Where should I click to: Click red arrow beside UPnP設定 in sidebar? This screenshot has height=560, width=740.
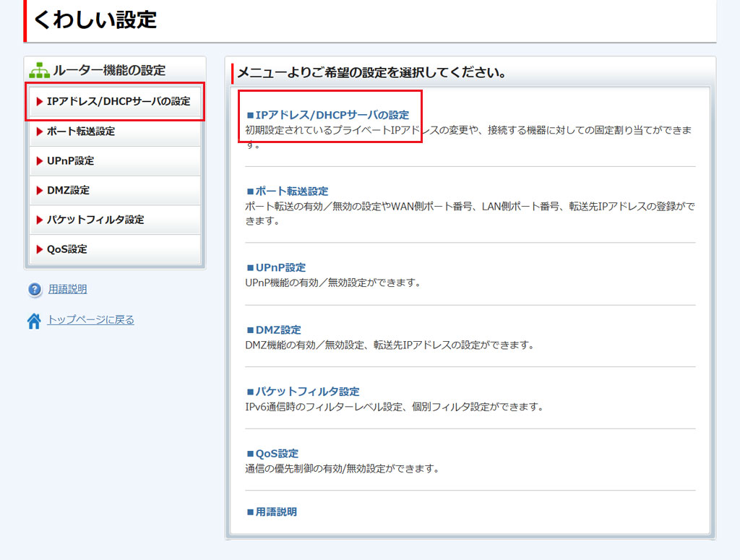40,161
